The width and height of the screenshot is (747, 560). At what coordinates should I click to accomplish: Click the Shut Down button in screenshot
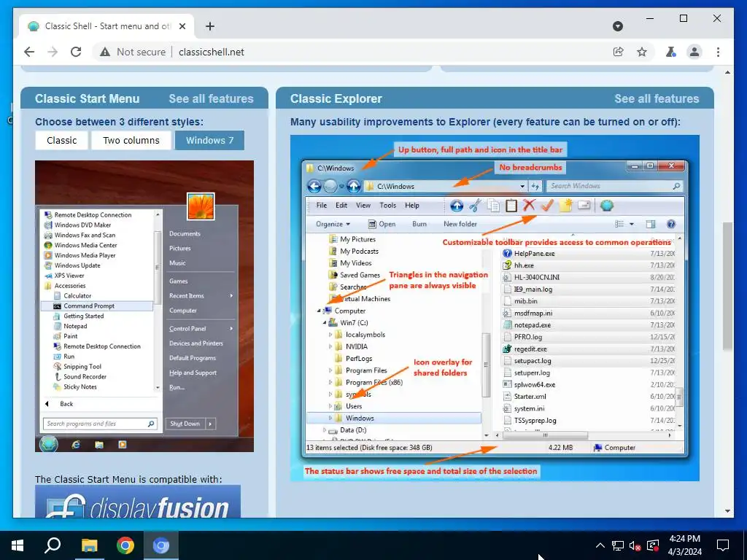[185, 424]
